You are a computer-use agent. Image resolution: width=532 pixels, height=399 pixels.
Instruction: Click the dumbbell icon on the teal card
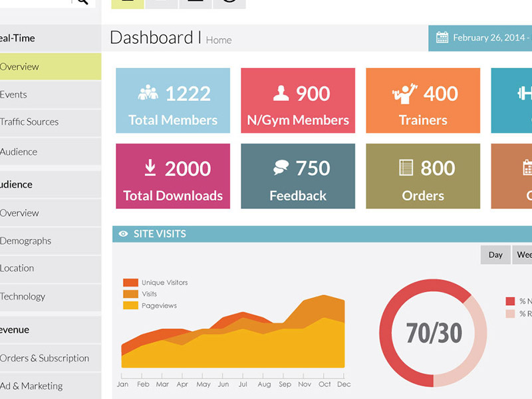pyautogui.click(x=525, y=93)
